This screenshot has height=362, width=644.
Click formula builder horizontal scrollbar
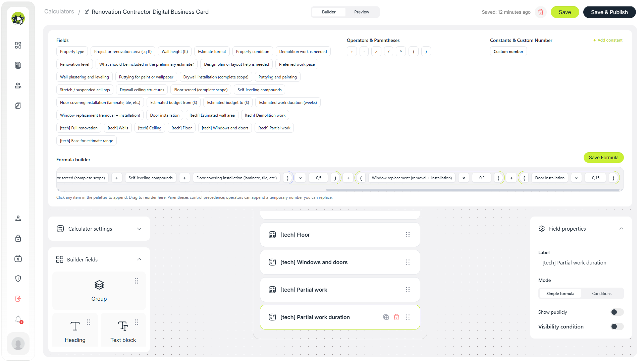pos(473,190)
